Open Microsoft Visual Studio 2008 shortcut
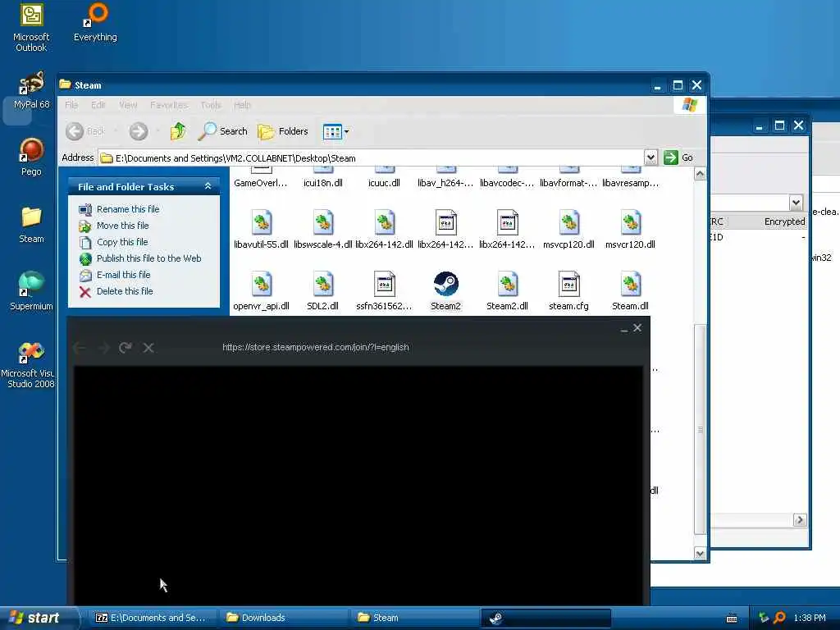The image size is (840, 630). coord(31,364)
